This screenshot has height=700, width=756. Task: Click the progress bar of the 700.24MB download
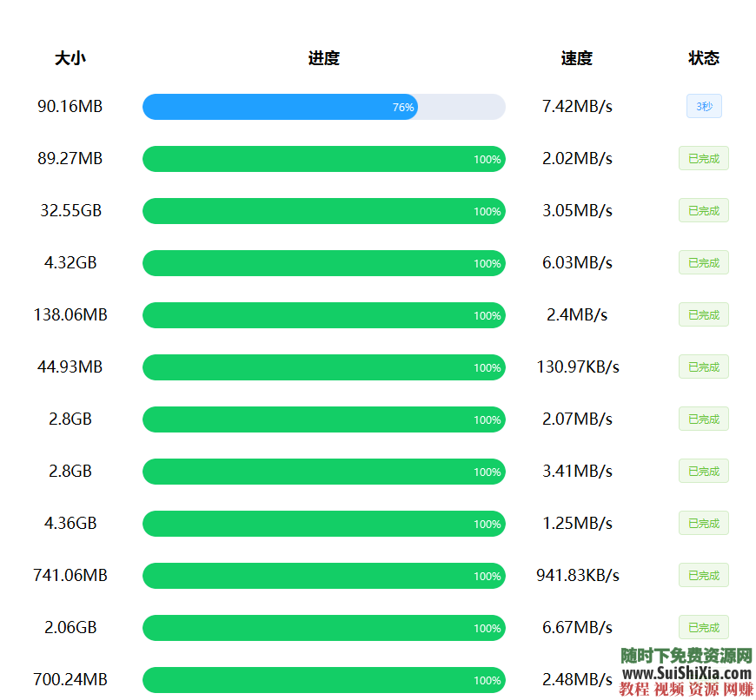click(323, 680)
